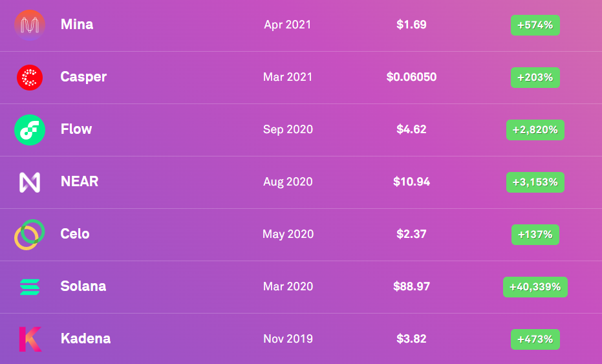This screenshot has width=602, height=364.
Task: Click the $88.97 Solana price
Action: (x=411, y=286)
